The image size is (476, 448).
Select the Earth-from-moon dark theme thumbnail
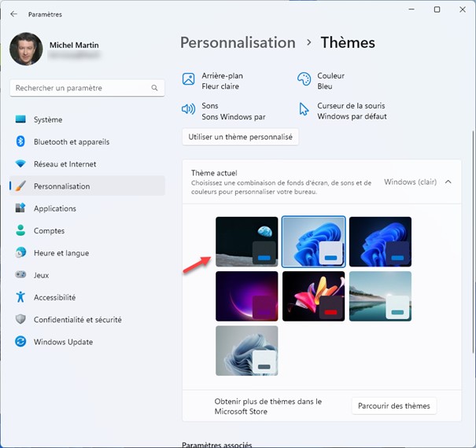[x=246, y=242]
